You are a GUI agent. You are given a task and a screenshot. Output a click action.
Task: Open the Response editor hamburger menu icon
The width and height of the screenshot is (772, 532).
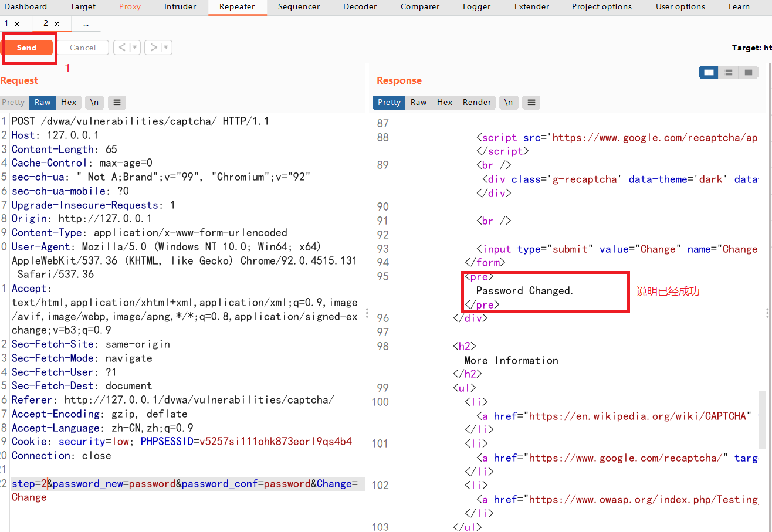(x=531, y=102)
